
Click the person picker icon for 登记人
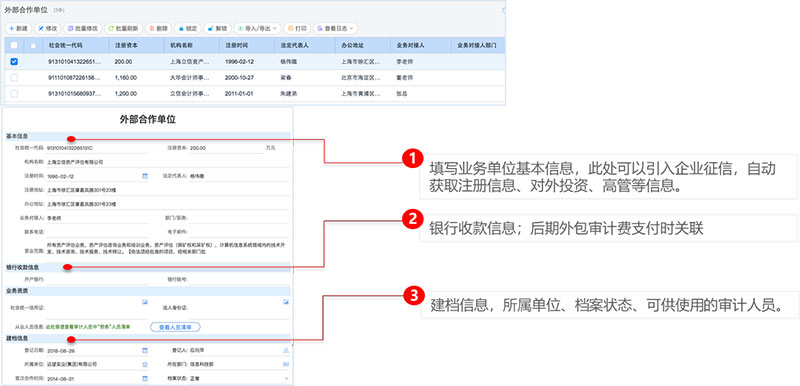(286, 350)
